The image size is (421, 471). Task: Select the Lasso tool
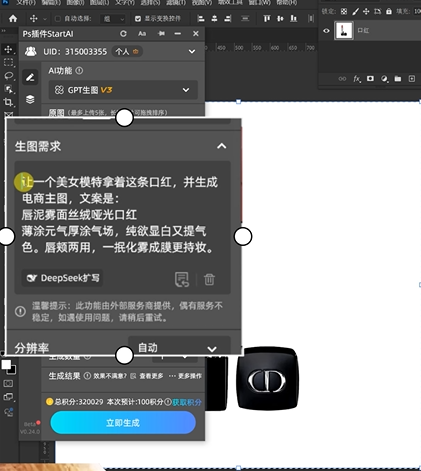coord(9,76)
